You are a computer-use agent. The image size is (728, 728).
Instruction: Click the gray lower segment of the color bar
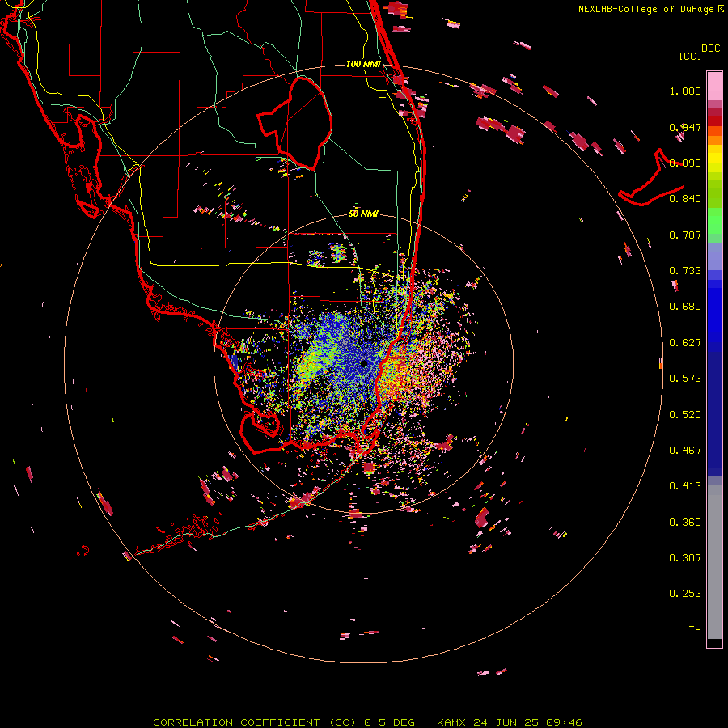pyautogui.click(x=714, y=562)
